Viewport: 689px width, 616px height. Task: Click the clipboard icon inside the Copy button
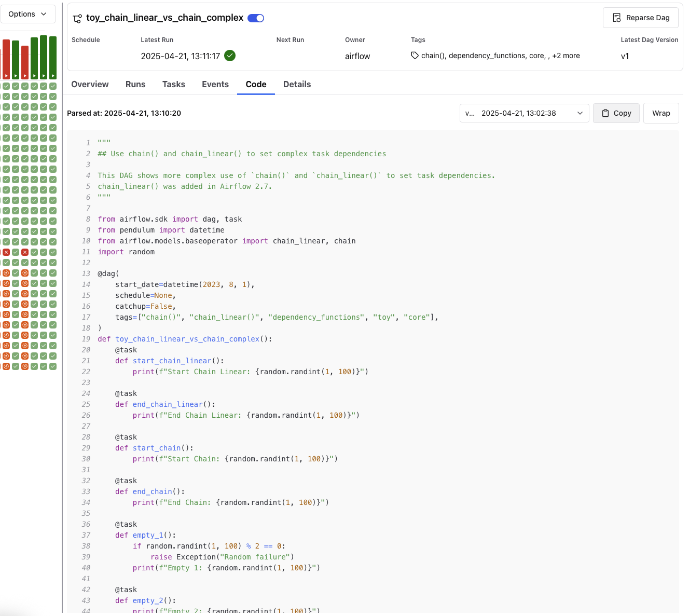605,113
